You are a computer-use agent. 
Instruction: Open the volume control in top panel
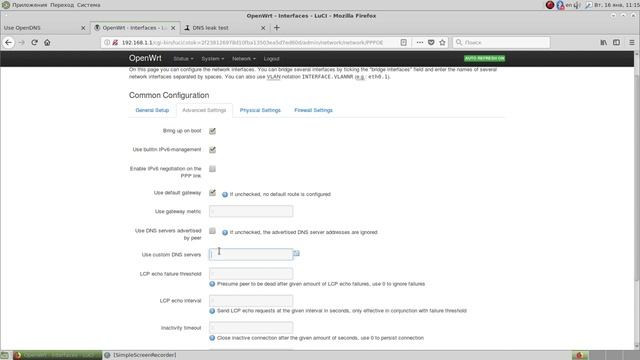pyautogui.click(x=578, y=5)
